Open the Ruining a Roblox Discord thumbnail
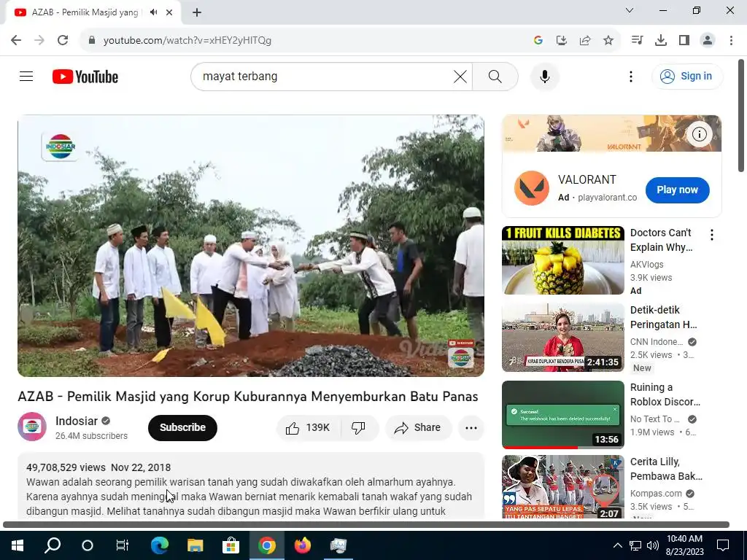747x560 pixels. [562, 415]
